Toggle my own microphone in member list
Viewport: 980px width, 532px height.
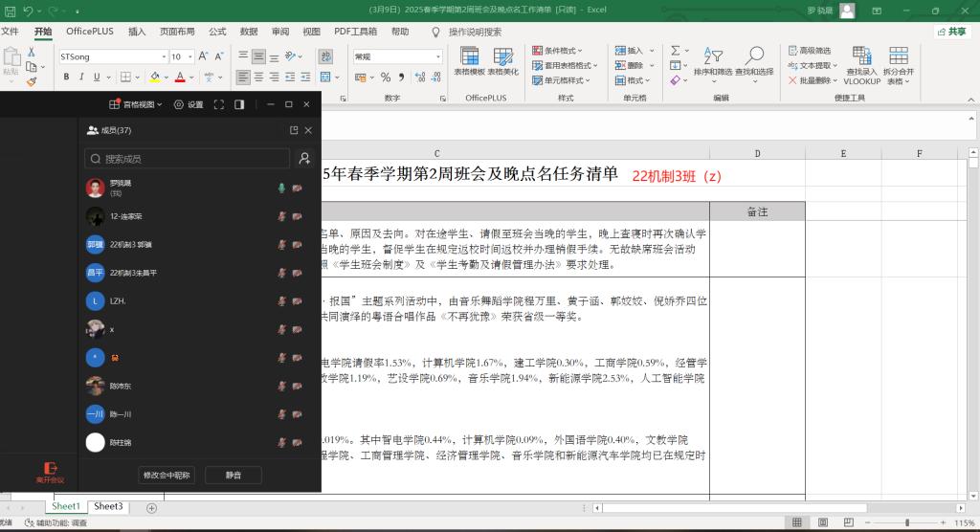[281, 188]
